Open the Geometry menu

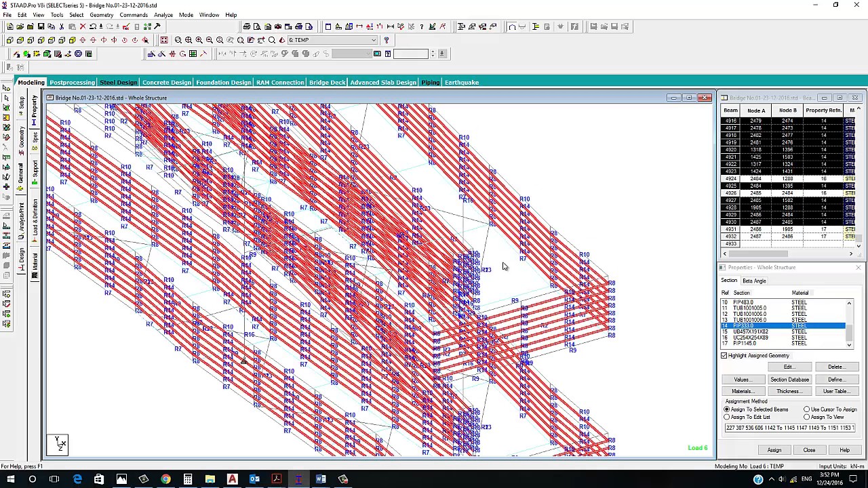point(101,15)
